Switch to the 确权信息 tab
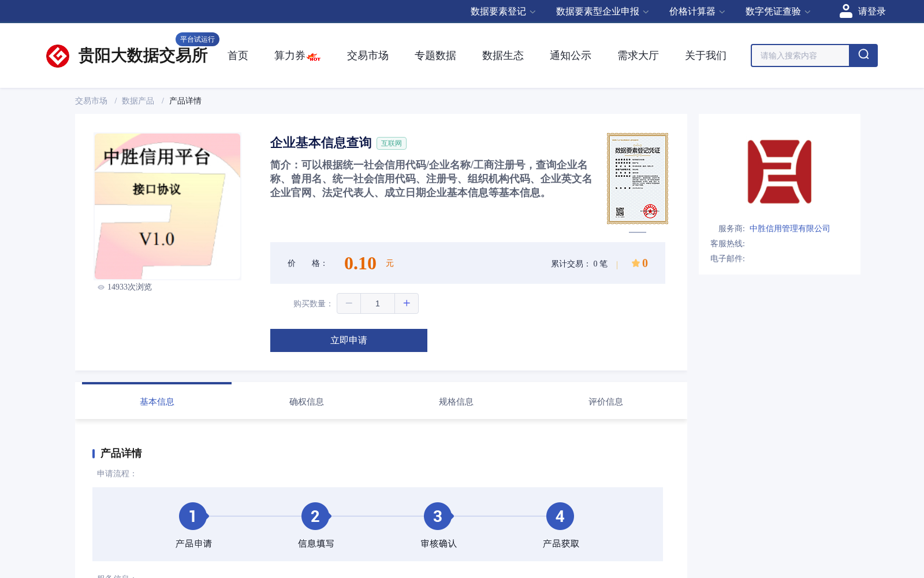924x578 pixels. (307, 401)
